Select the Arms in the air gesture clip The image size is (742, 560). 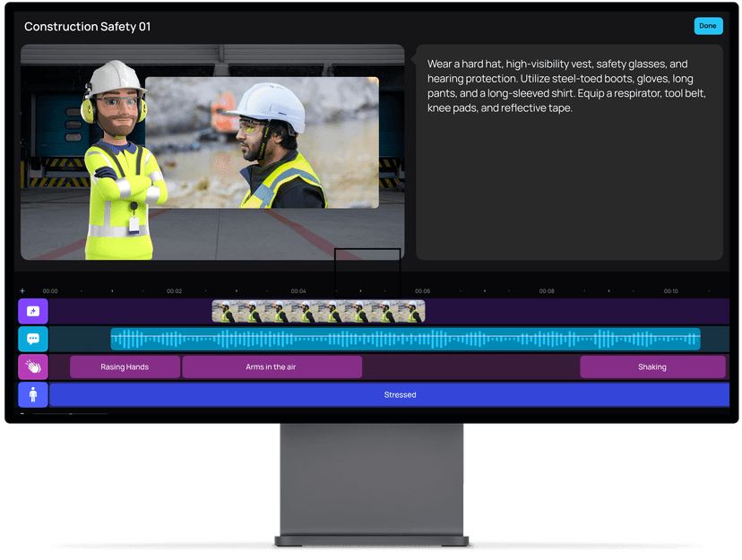click(272, 366)
